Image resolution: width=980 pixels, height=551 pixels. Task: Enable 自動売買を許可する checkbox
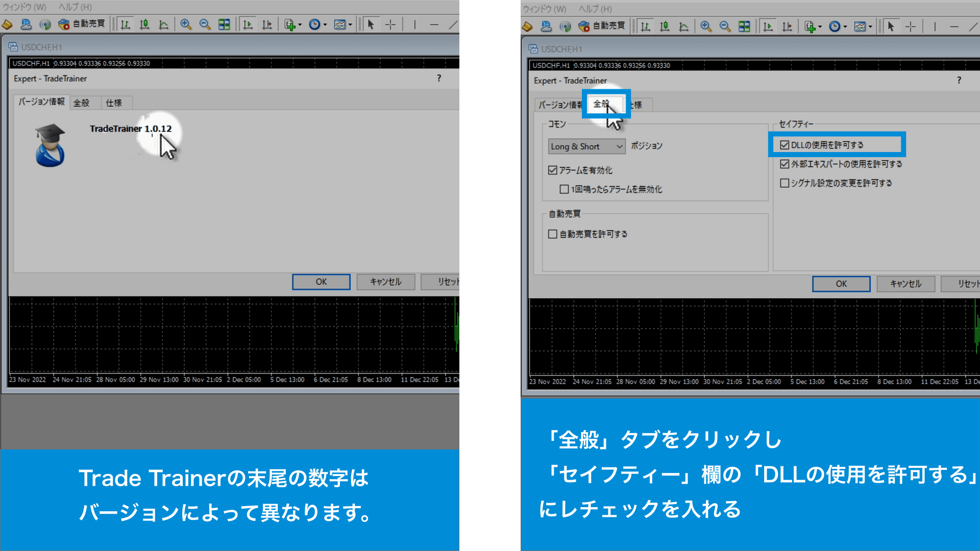(552, 234)
